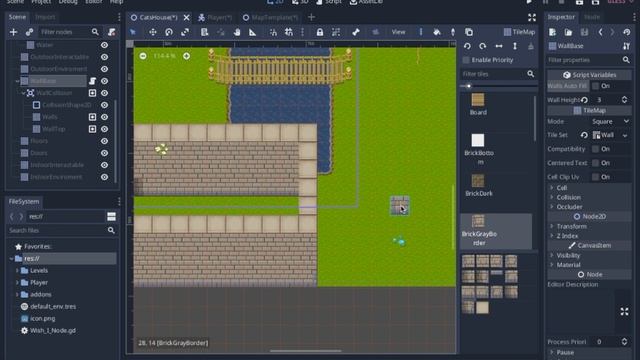Open skeleton bone options icon
Viewport: 640px width, 360px height.
(x=356, y=32)
